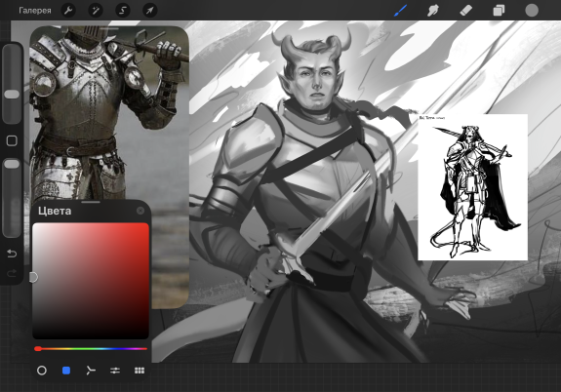The height and width of the screenshot is (392, 561).
Task: Open the Actions wrench menu
Action: coord(68,11)
